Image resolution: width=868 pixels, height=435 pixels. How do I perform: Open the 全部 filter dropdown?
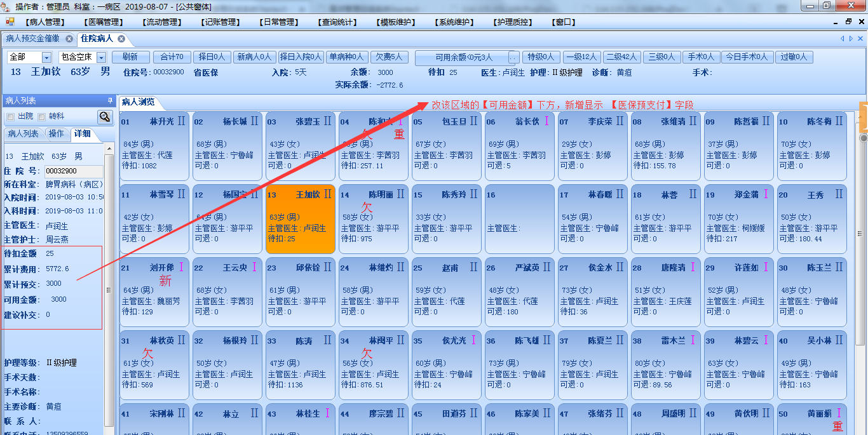tap(47, 57)
